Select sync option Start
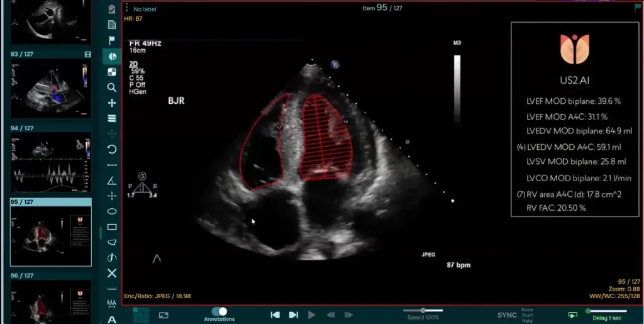Screen dimensions: 644x324 528,315
